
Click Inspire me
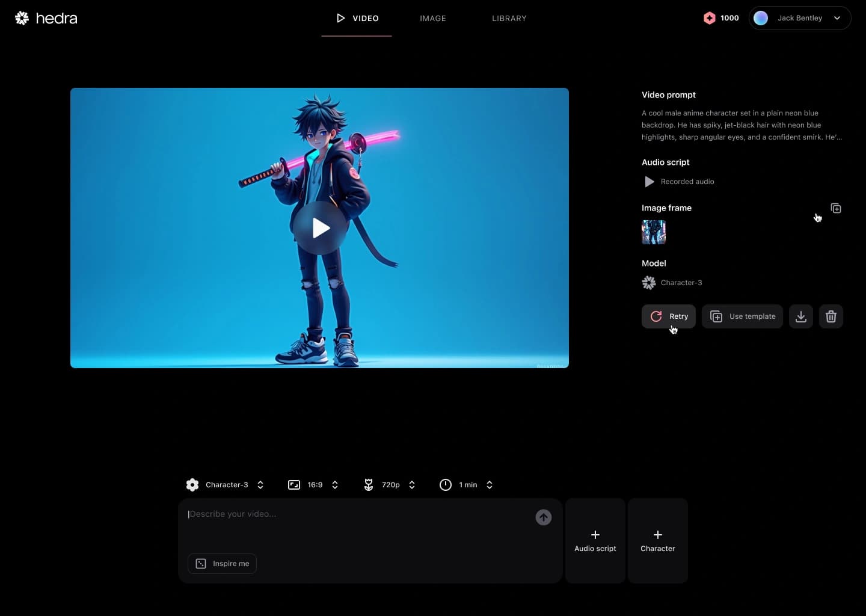[222, 563]
